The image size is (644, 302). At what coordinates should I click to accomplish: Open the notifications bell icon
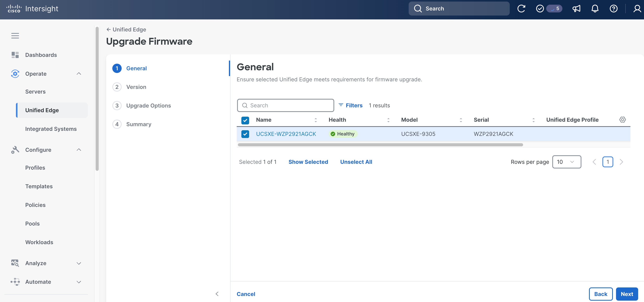(x=595, y=9)
